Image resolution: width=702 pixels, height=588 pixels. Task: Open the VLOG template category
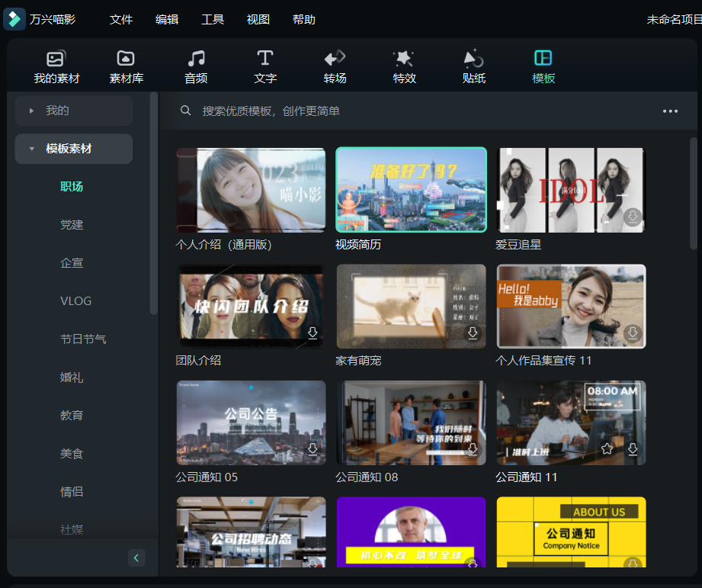click(75, 300)
